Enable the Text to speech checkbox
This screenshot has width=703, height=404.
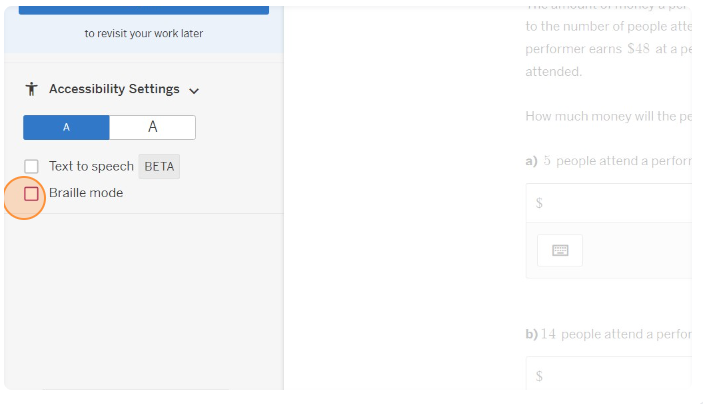32,166
